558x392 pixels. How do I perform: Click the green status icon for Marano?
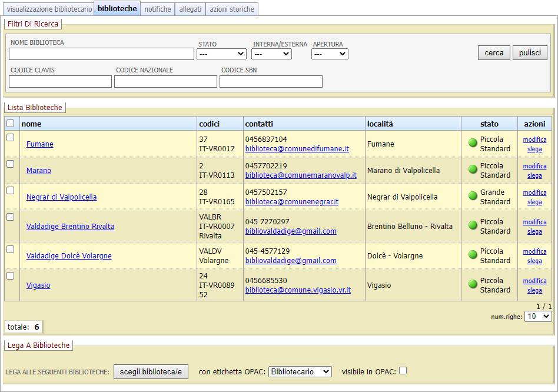473,169
